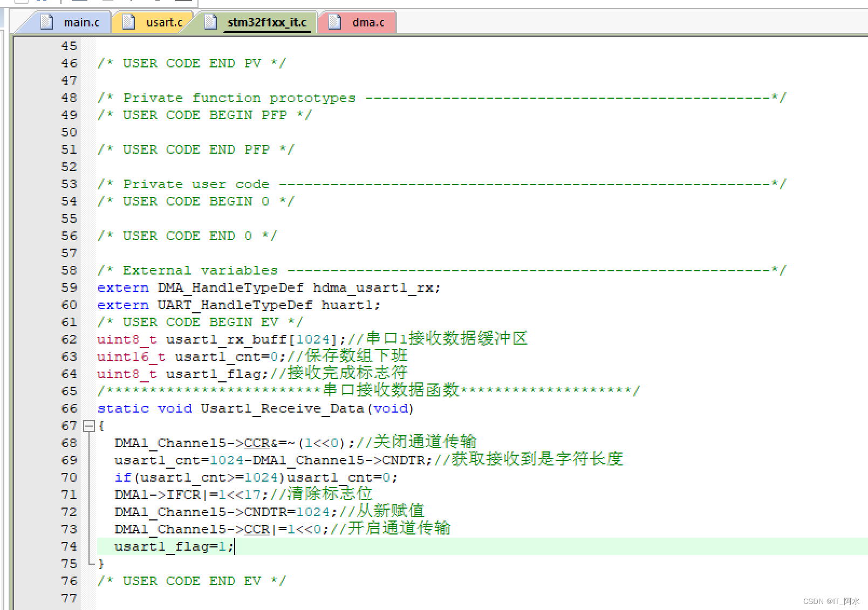Click the file icon on stm32f1xx_it.c tab
Viewport: 868px width, 610px height.
point(210,22)
